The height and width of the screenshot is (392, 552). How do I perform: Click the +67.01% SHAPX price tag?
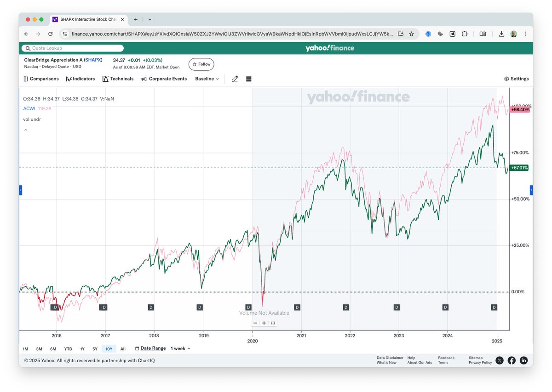click(519, 168)
